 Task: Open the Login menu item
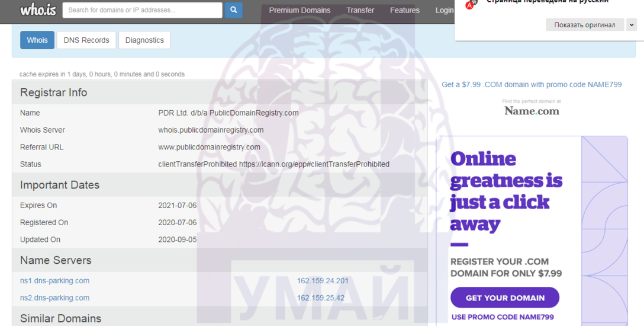tap(445, 10)
